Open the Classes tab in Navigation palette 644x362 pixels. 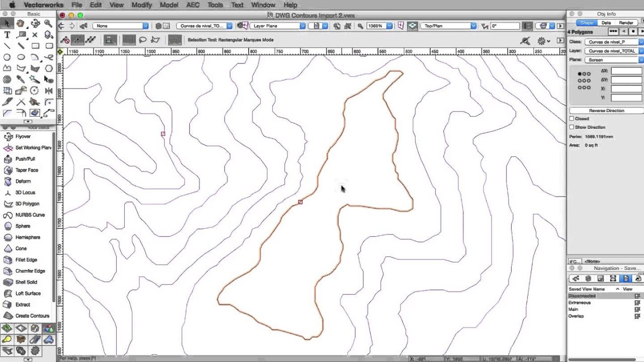click(x=576, y=278)
